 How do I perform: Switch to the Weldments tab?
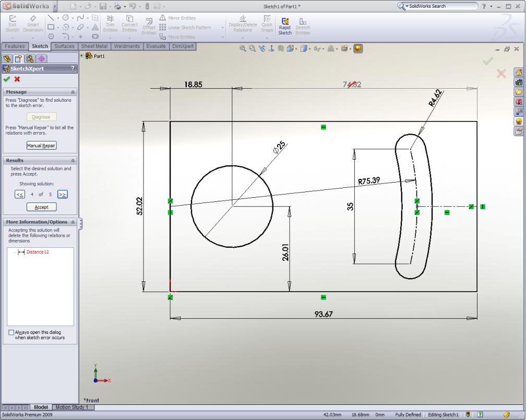(x=127, y=46)
